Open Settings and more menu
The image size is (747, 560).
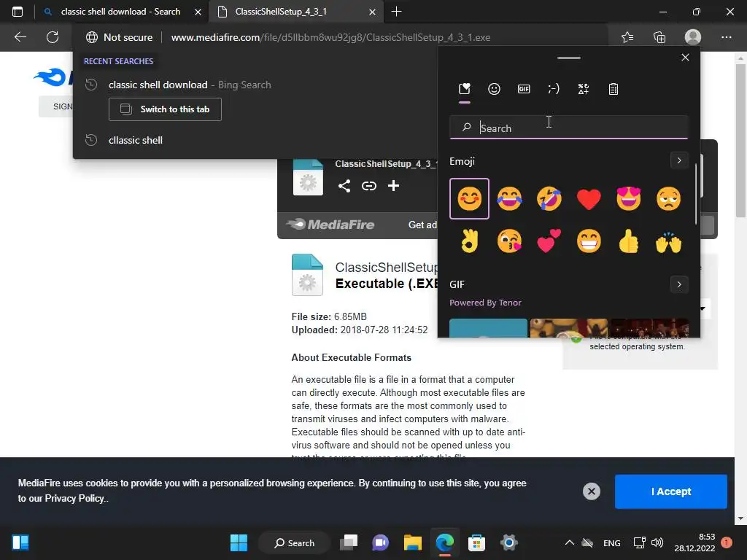point(726,37)
